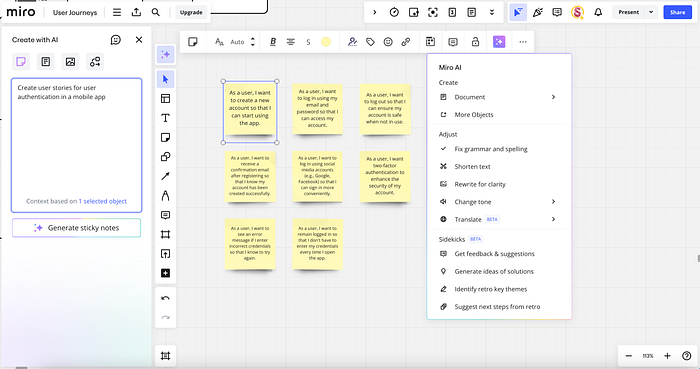The height and width of the screenshot is (369, 700).
Task: Toggle the lock icon on selection
Action: (x=475, y=42)
